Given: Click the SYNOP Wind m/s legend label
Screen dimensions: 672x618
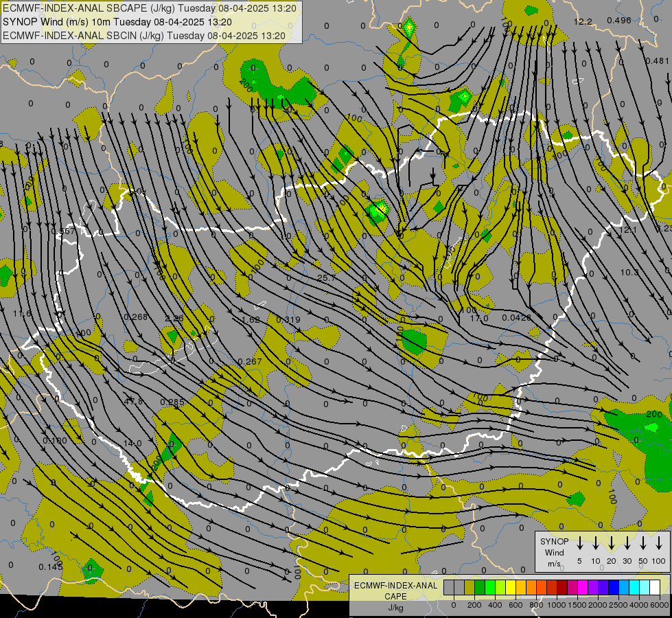Looking at the screenshot, I should pos(554,552).
